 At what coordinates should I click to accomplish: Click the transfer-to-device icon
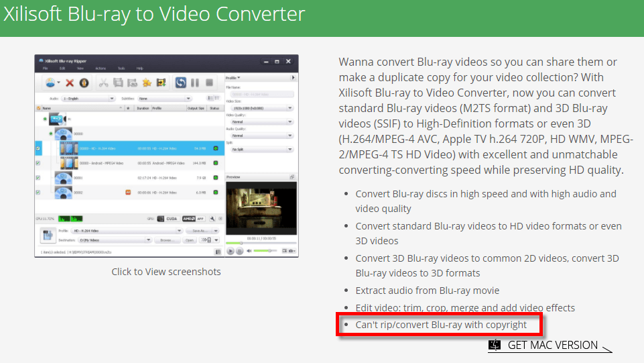[x=206, y=240]
